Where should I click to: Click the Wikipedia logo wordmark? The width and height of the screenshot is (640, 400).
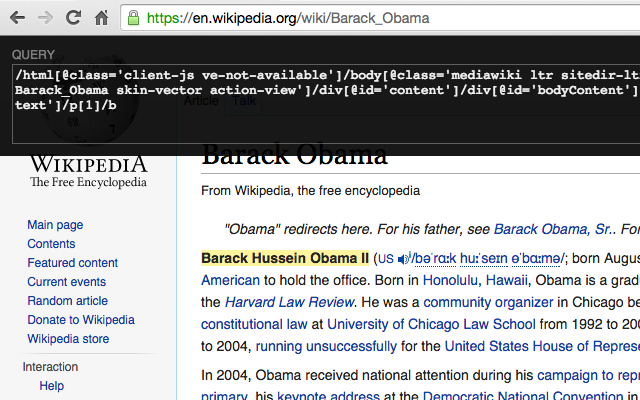[88, 165]
